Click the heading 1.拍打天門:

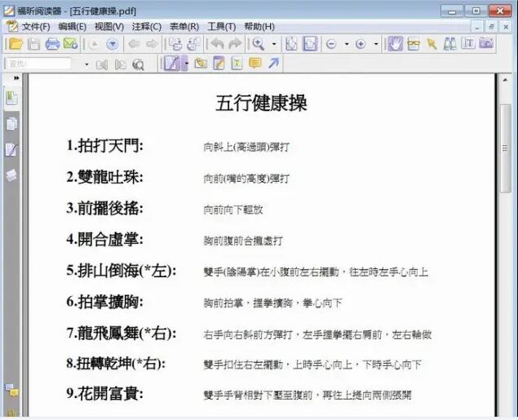click(104, 146)
